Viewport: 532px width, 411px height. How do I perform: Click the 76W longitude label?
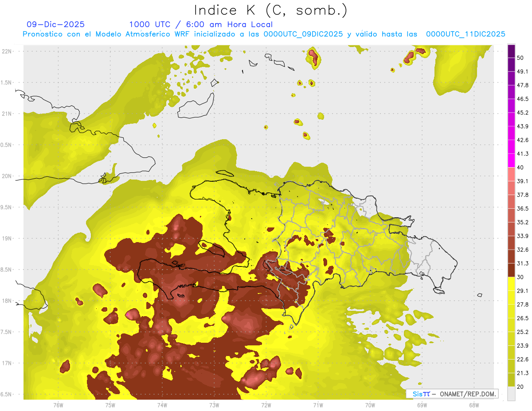pyautogui.click(x=58, y=405)
